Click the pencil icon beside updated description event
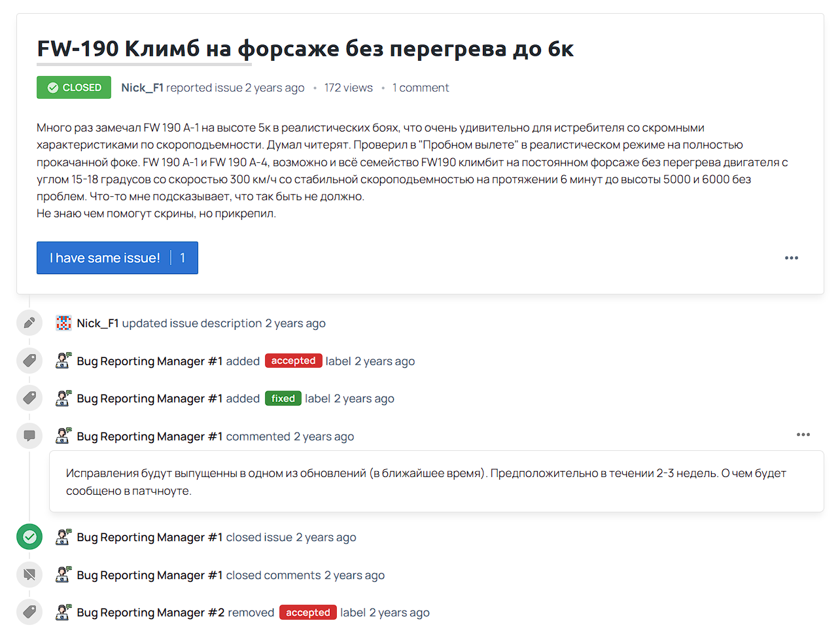The image size is (840, 642). coord(29,323)
